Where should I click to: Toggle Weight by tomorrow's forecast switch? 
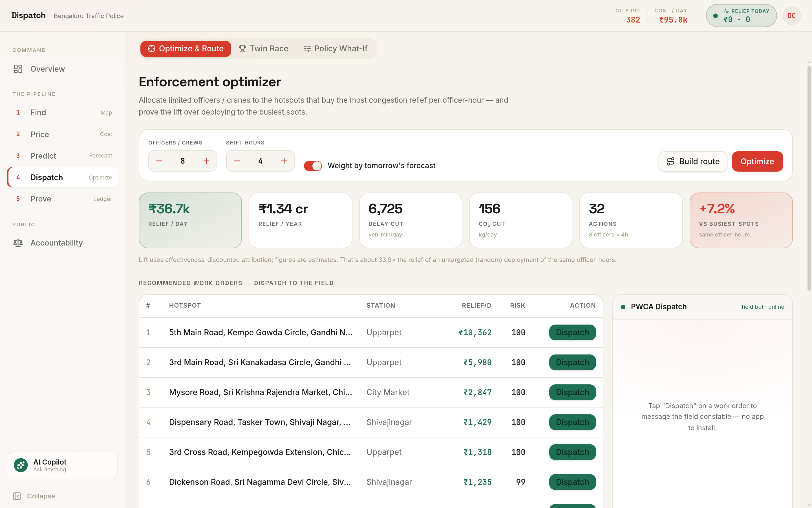(313, 166)
